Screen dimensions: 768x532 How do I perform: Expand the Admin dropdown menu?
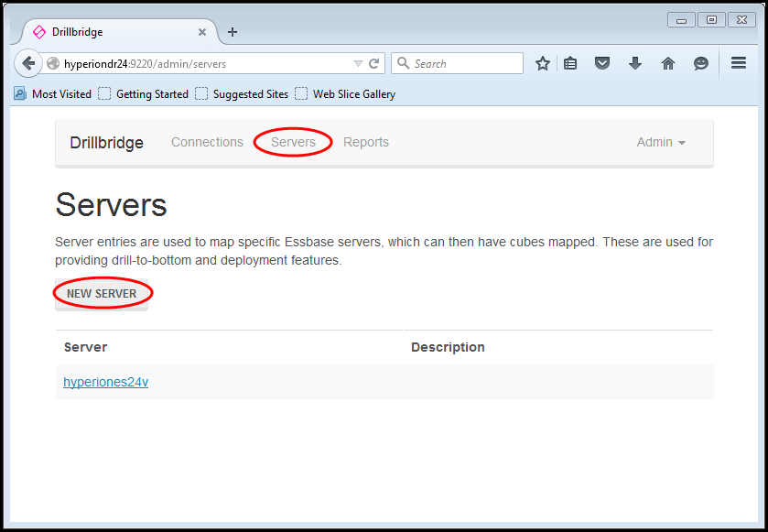(x=661, y=142)
